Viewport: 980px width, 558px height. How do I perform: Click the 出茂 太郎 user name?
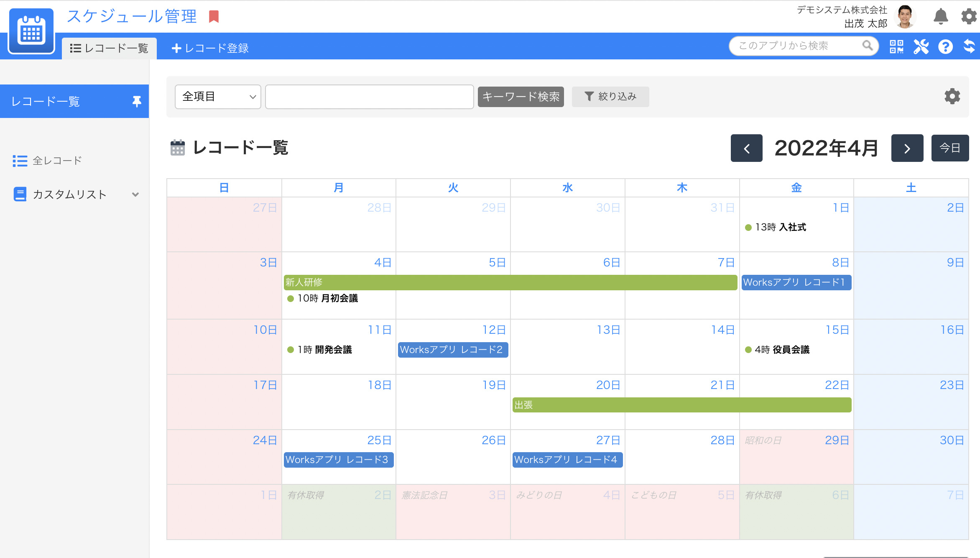pos(865,23)
